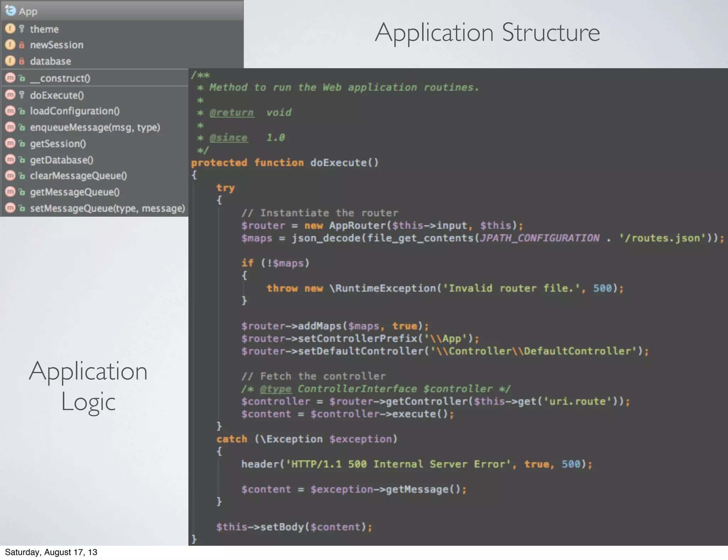Click the public unlock icon beside __construct()
The height and width of the screenshot is (560, 728).
click(22, 78)
